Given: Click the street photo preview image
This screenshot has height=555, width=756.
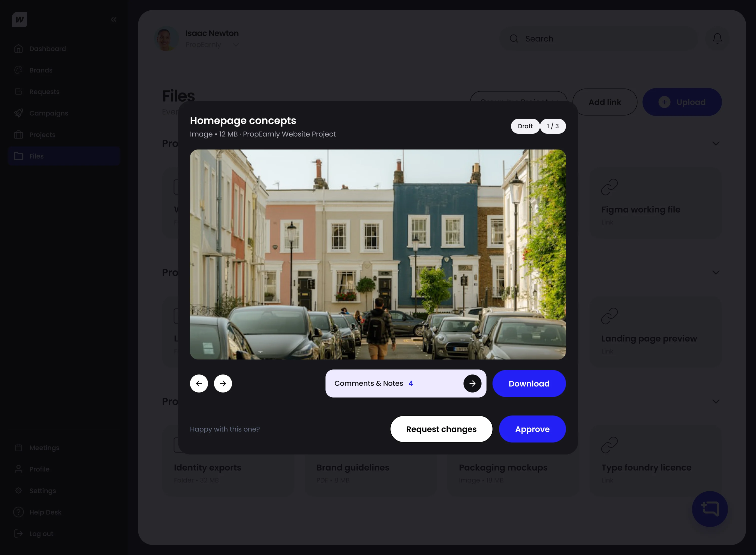Looking at the screenshot, I should 378,254.
